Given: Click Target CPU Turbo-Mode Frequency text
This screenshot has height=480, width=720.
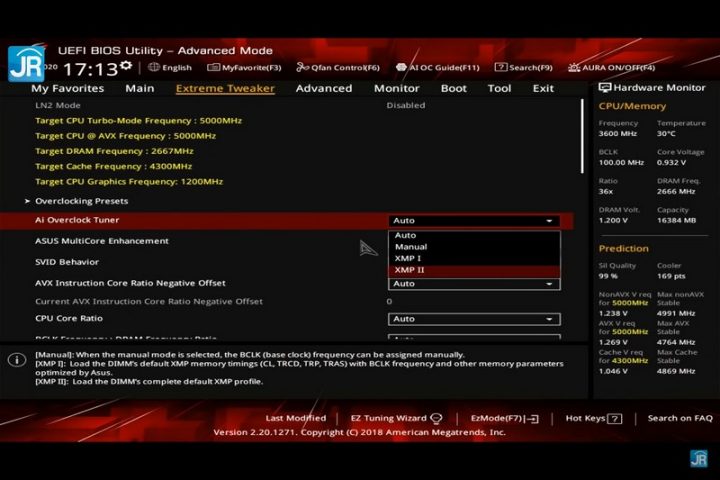Looking at the screenshot, I should [x=138, y=121].
